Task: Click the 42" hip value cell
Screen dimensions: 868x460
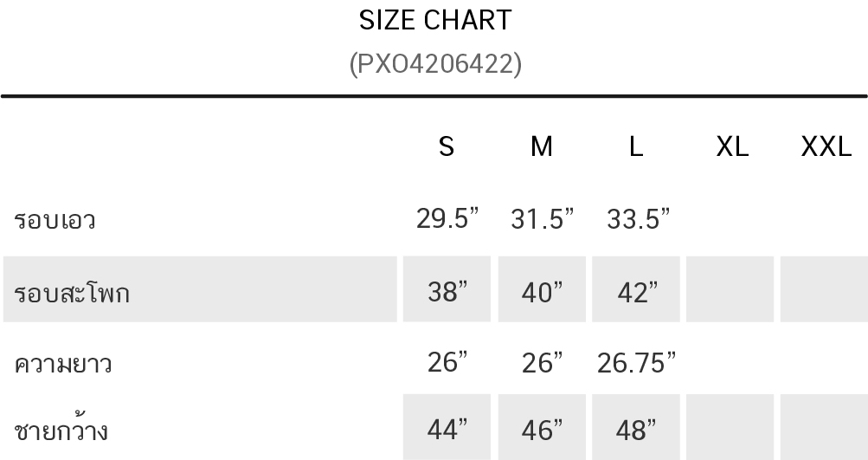Action: [x=636, y=288]
